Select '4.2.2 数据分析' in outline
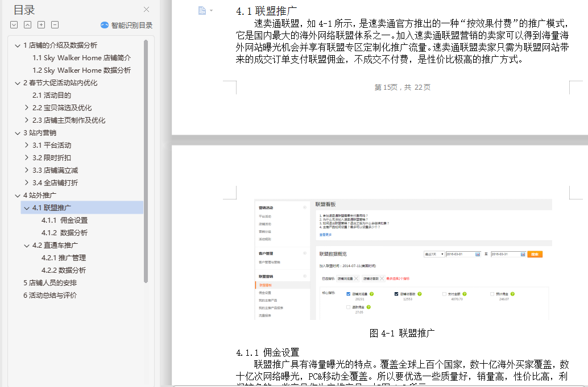Viewport: 588px width, 387px height. 64,270
